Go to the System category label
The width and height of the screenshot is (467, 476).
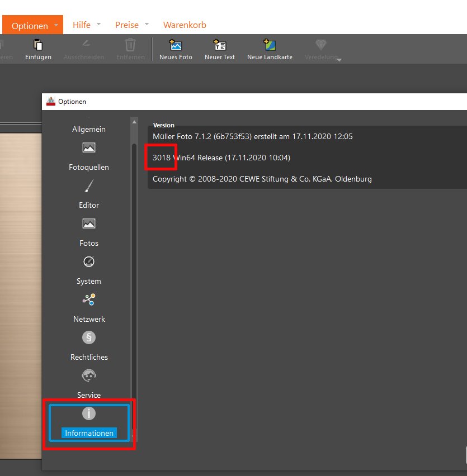(x=89, y=282)
